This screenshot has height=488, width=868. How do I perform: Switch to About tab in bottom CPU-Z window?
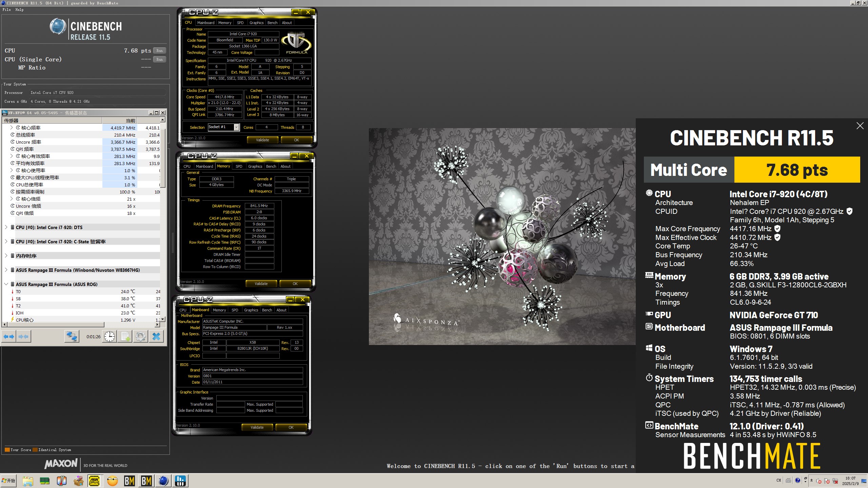point(281,310)
